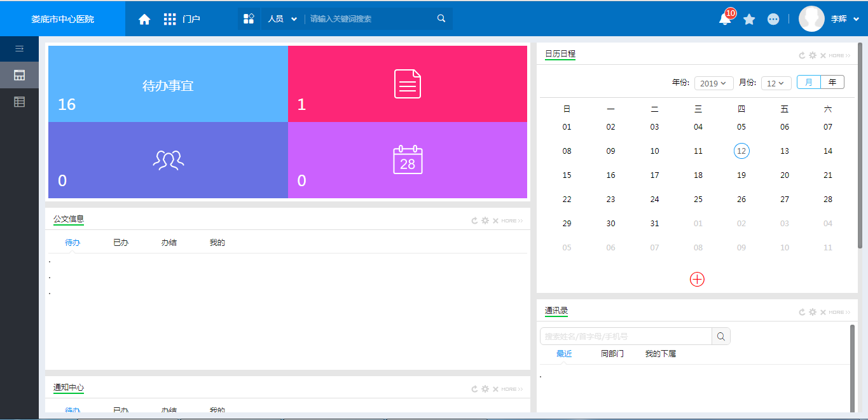Switch the calendar to 年 view
Image resolution: width=868 pixels, height=420 pixels.
(832, 82)
